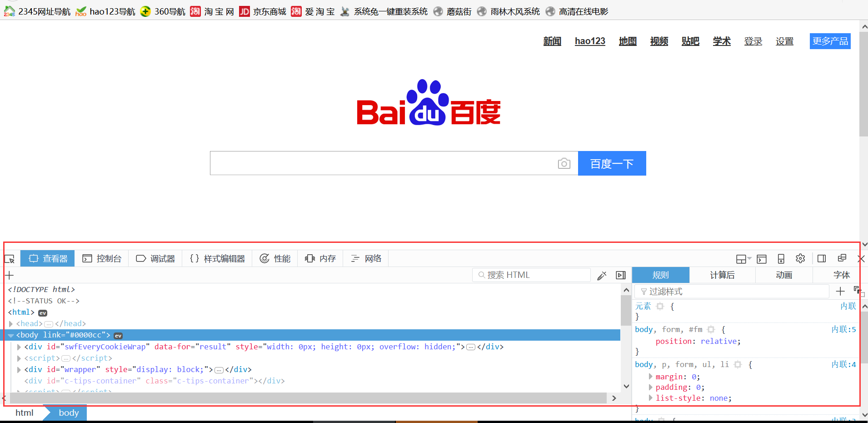Toggle responsive design mode icon
868x423 pixels.
(781, 259)
